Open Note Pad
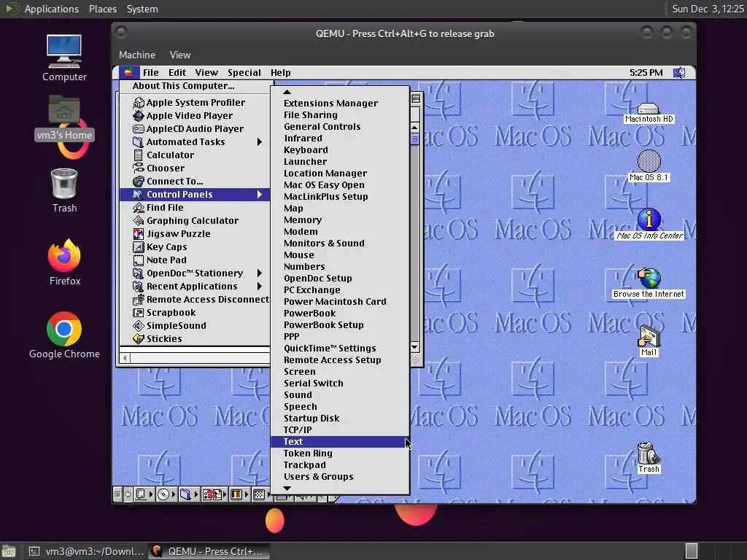Viewport: 747px width, 560px height. click(195, 260)
